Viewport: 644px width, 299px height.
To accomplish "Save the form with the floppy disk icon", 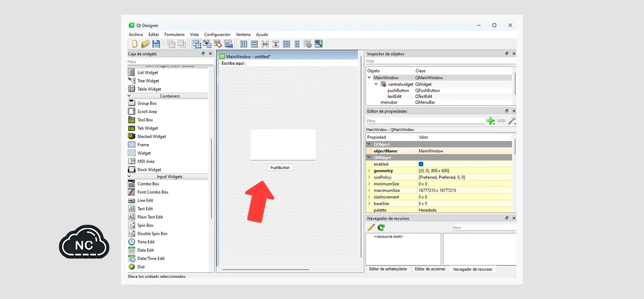I will pyautogui.click(x=156, y=44).
